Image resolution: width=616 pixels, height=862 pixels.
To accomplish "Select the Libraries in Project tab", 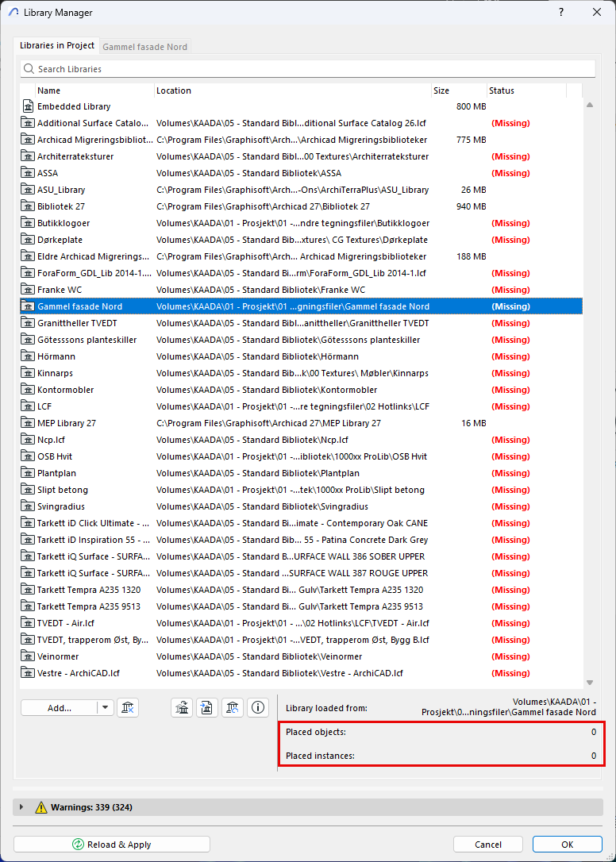I will click(x=57, y=46).
